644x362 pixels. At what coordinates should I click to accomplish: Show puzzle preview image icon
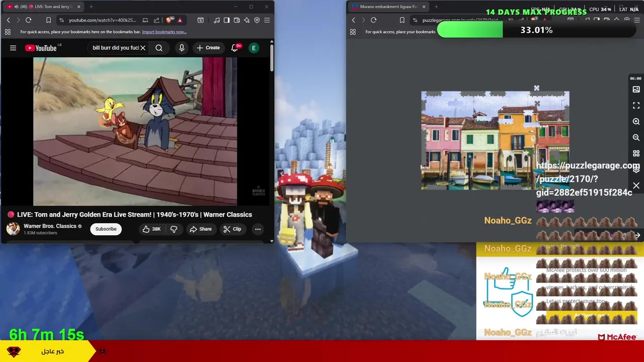(636, 89)
